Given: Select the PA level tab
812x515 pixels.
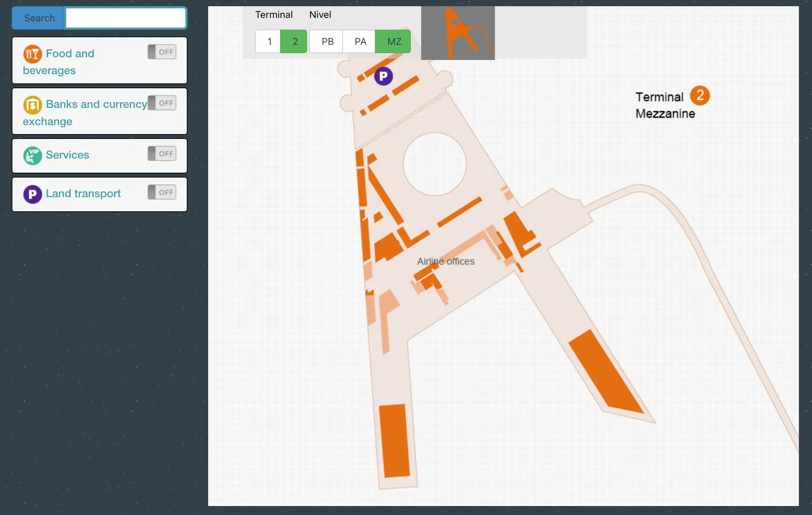Looking at the screenshot, I should (359, 41).
